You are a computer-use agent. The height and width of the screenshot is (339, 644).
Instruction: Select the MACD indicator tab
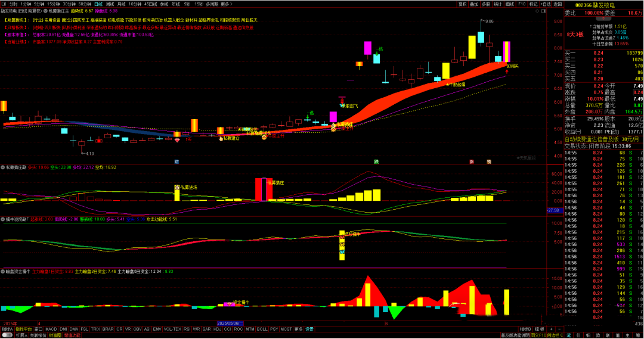[x=51, y=329]
